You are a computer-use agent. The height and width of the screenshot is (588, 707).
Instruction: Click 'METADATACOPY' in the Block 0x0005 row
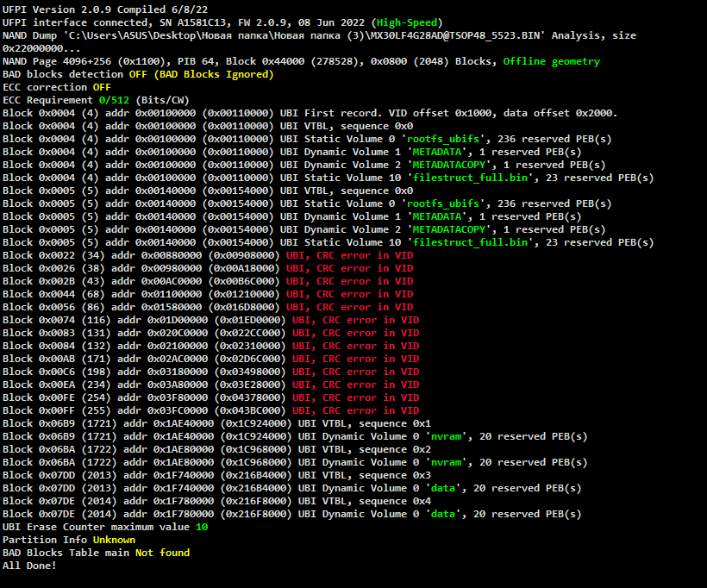pos(449,229)
